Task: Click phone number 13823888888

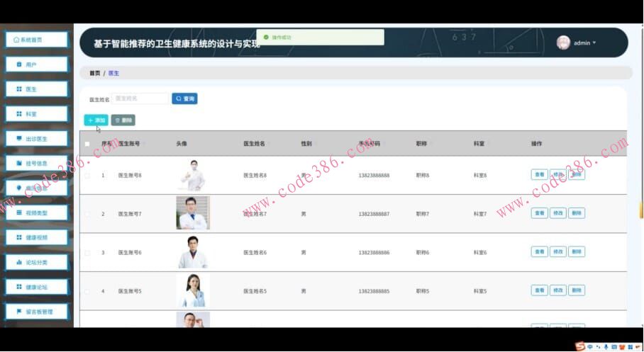Action: pyautogui.click(x=374, y=175)
